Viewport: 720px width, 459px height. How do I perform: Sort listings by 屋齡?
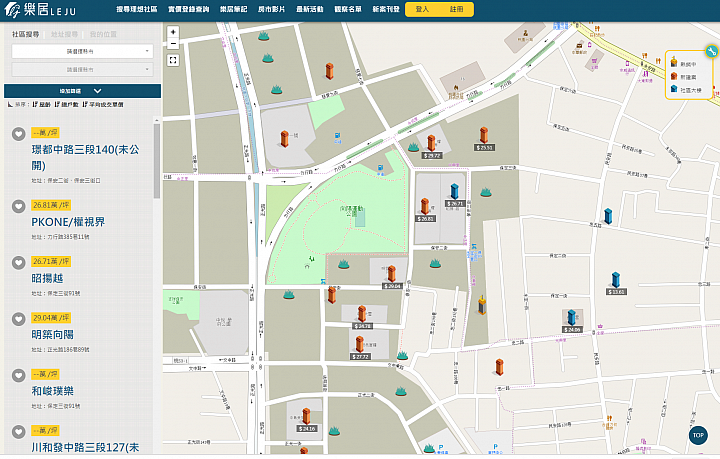coord(42,105)
